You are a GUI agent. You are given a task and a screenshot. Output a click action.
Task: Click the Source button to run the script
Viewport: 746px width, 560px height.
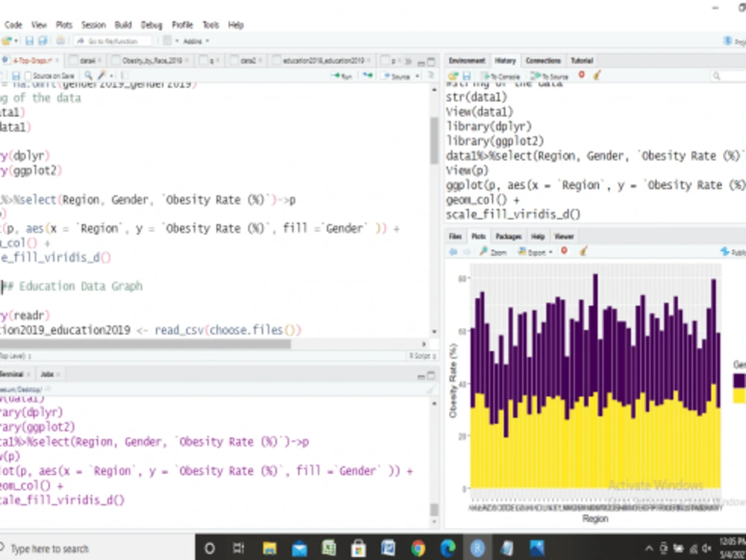click(x=395, y=75)
